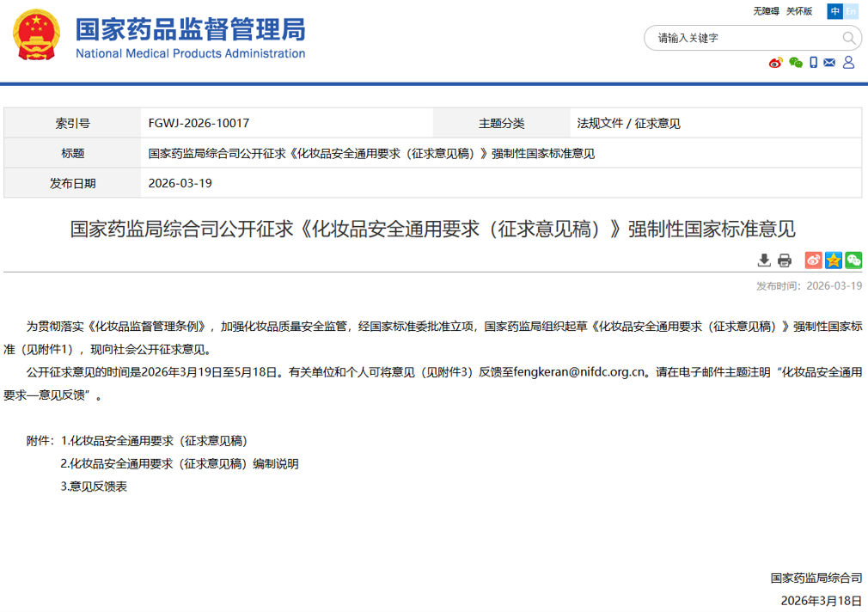The image size is (868, 612).
Task: Open attachment 3.意见反馈表
Action: pos(94,486)
